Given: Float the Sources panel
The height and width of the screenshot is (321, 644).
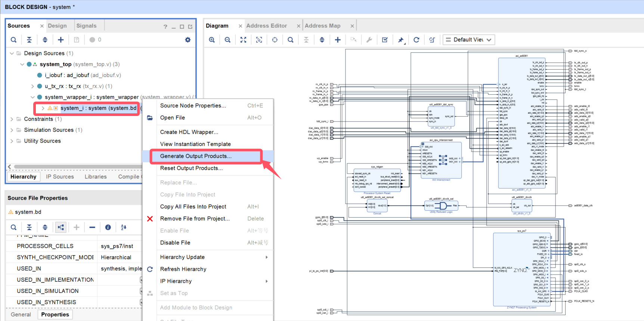Looking at the screenshot, I should click(x=190, y=27).
